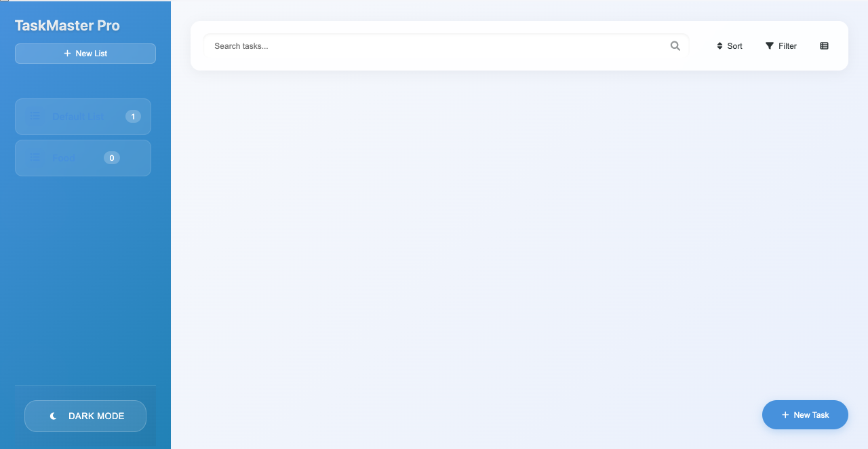Toggle the list view layout icon
This screenshot has height=449, width=868.
click(824, 46)
